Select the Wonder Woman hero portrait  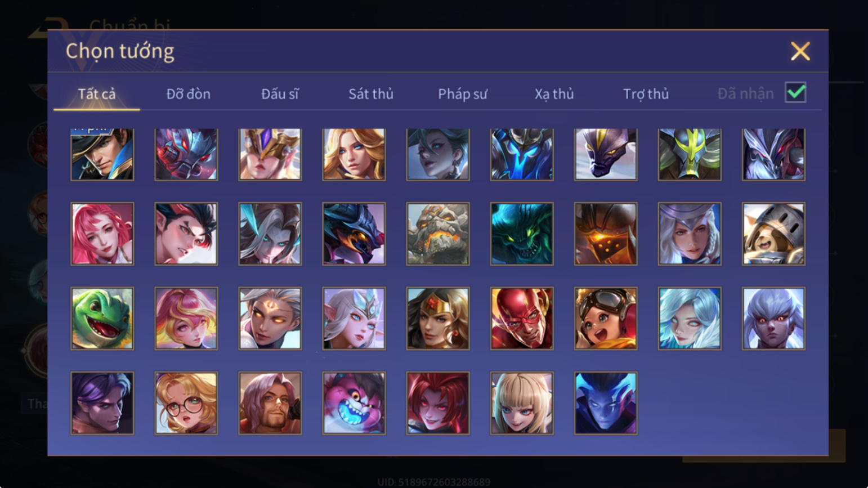pos(438,319)
